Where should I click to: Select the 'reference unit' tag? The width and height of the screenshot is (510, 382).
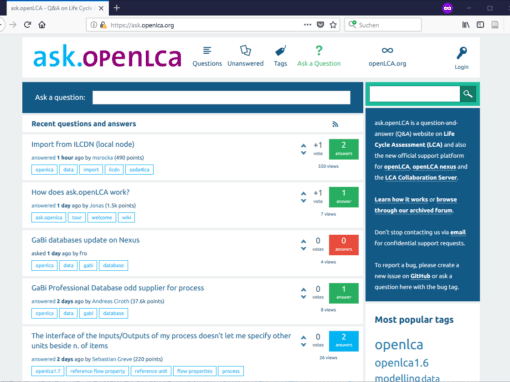tap(151, 371)
